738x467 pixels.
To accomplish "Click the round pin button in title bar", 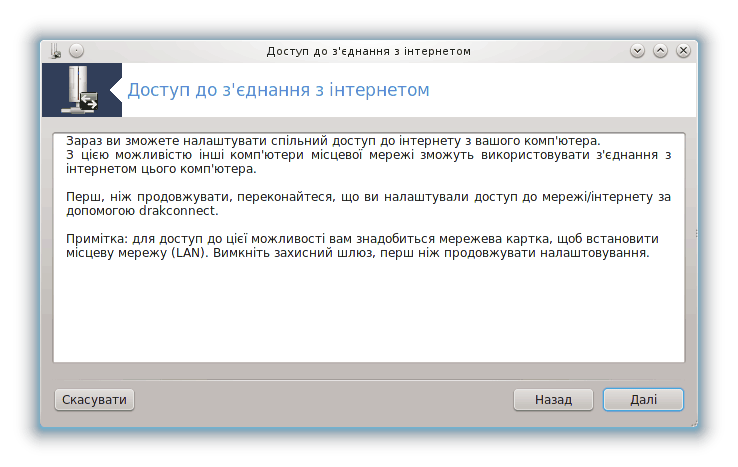I will [76, 50].
